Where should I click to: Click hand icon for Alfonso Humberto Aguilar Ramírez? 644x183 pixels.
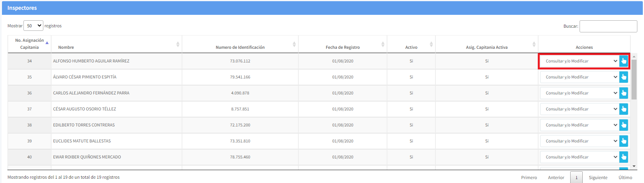click(624, 61)
